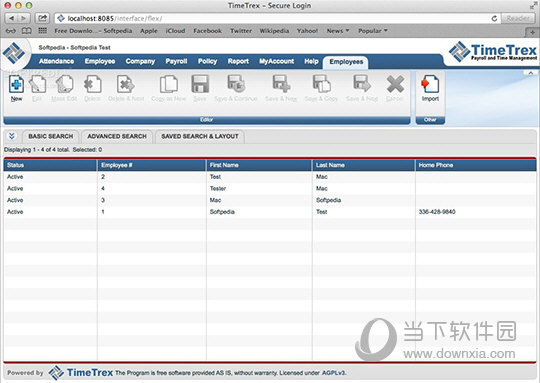This screenshot has width=540, height=383.
Task: Click the new tab plus button
Action: tap(532, 32)
